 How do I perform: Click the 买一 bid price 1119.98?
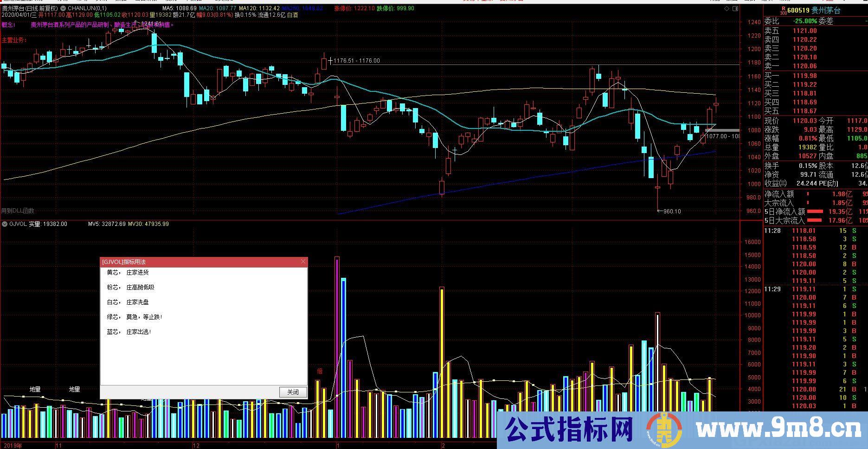click(804, 76)
